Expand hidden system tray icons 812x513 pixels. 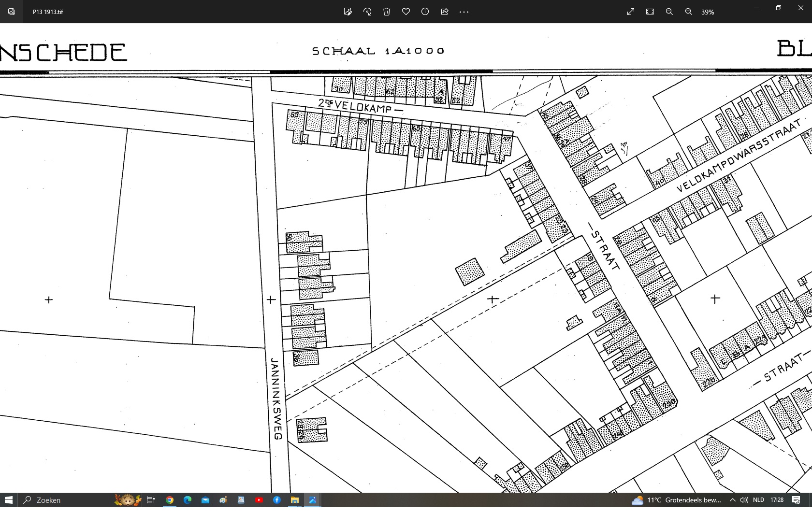point(732,500)
